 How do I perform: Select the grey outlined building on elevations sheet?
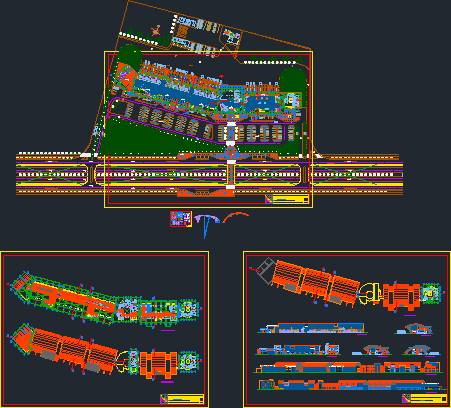coord(266,270)
